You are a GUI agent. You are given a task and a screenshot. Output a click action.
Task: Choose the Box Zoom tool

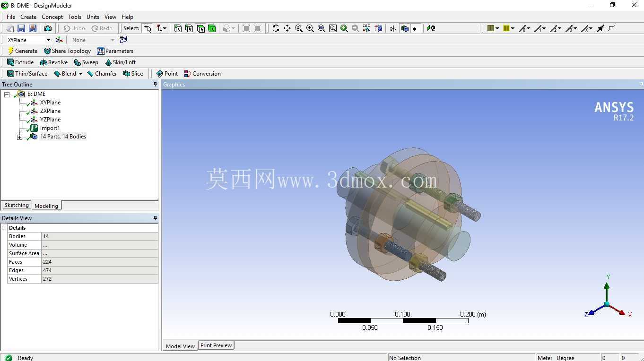pyautogui.click(x=310, y=28)
